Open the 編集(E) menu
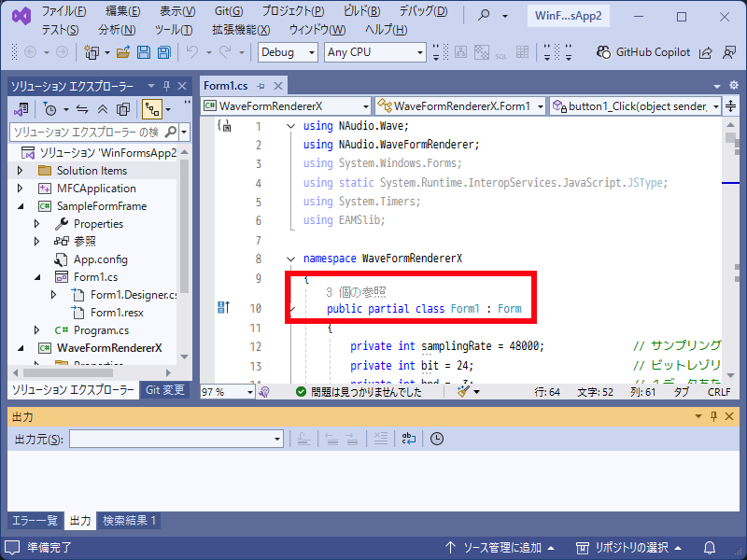 (x=122, y=11)
